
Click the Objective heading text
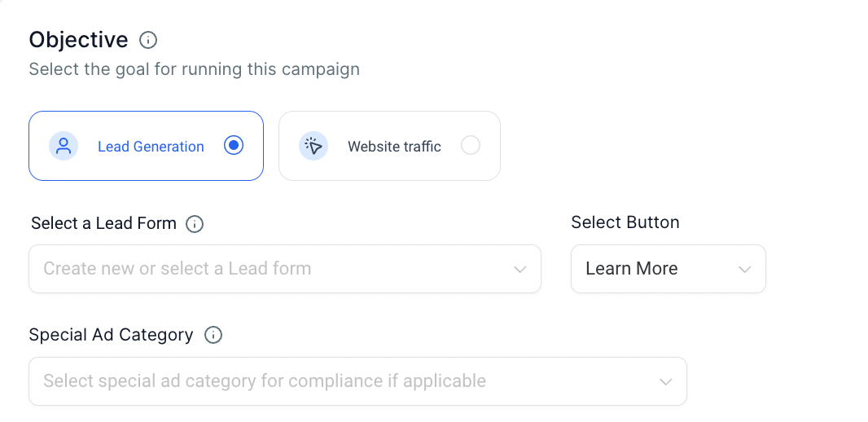pyautogui.click(x=78, y=40)
